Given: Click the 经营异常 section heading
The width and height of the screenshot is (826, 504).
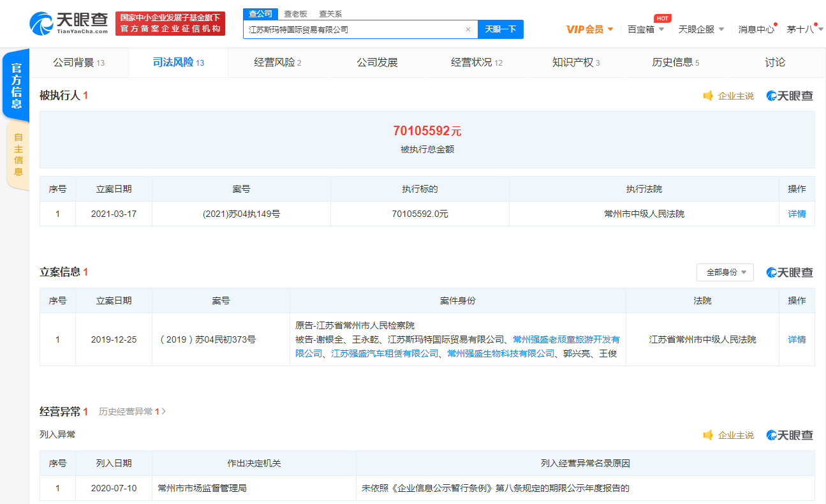Looking at the screenshot, I should [60, 412].
